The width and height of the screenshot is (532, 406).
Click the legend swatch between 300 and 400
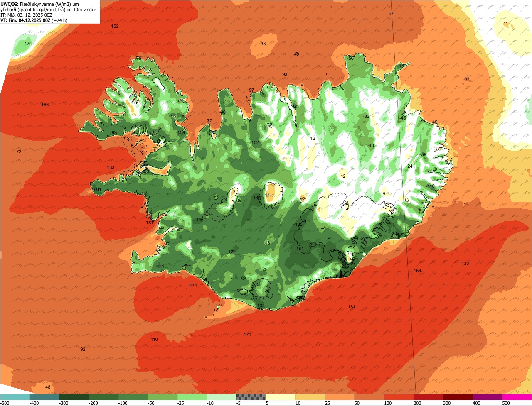(x=458, y=397)
